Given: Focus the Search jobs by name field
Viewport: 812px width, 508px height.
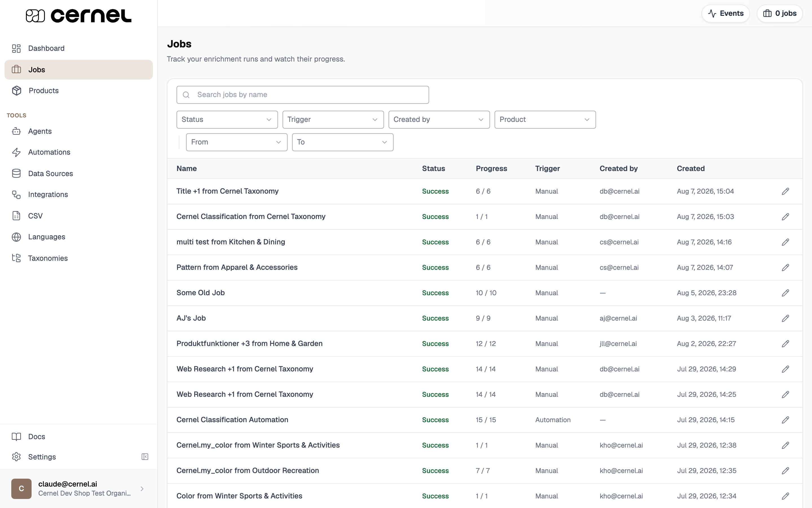Looking at the screenshot, I should click(303, 95).
